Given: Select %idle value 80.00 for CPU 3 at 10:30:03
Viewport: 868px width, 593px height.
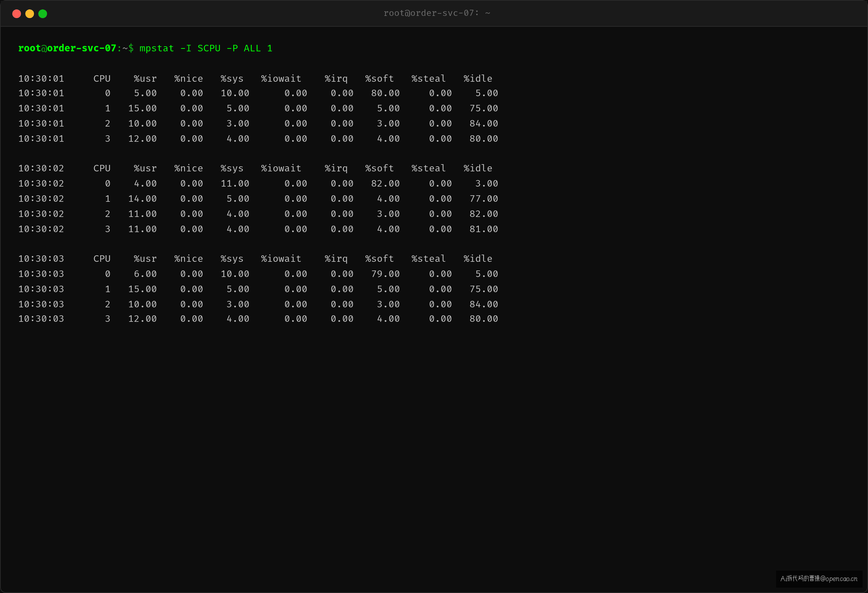Looking at the screenshot, I should (484, 319).
